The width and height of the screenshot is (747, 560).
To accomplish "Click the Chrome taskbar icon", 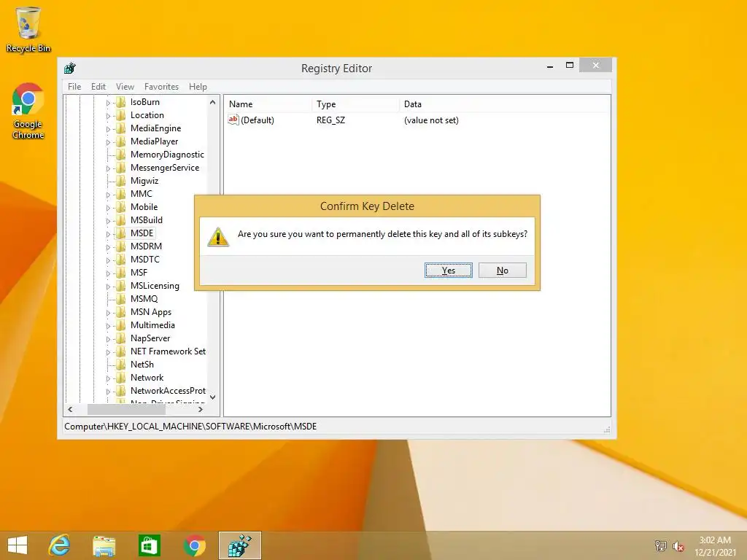I will pos(194,545).
